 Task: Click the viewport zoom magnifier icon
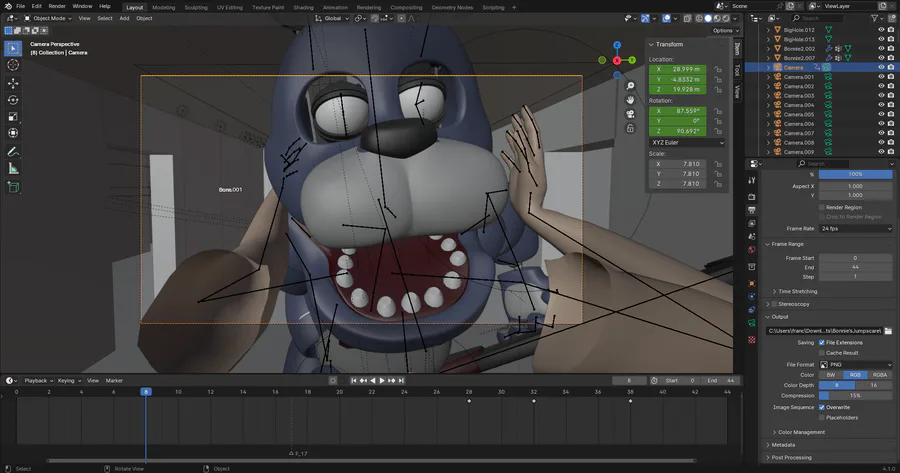(630, 86)
